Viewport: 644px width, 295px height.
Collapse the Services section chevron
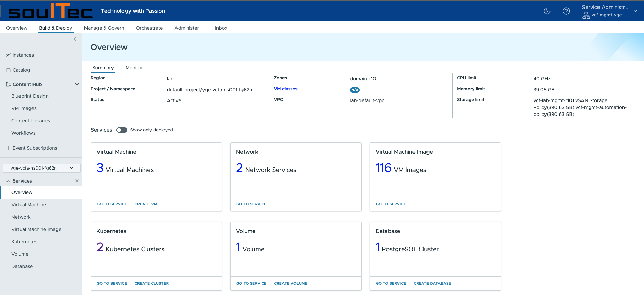(x=77, y=181)
